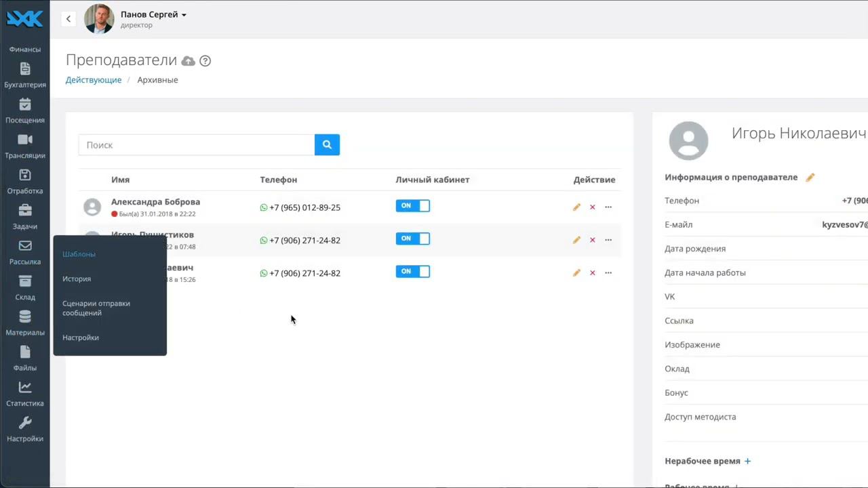Click the Е-майл field label
This screenshot has width=868, height=488.
pyautogui.click(x=679, y=224)
